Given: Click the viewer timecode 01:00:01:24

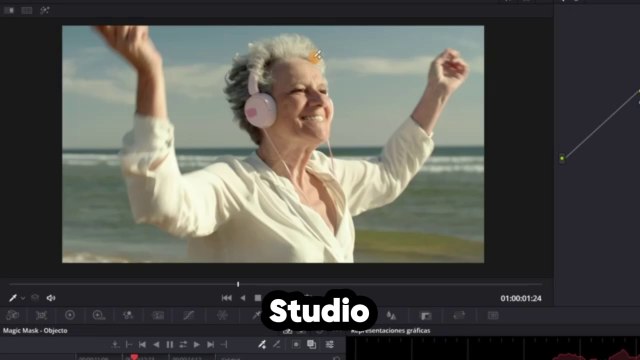Looking at the screenshot, I should click(x=521, y=298).
